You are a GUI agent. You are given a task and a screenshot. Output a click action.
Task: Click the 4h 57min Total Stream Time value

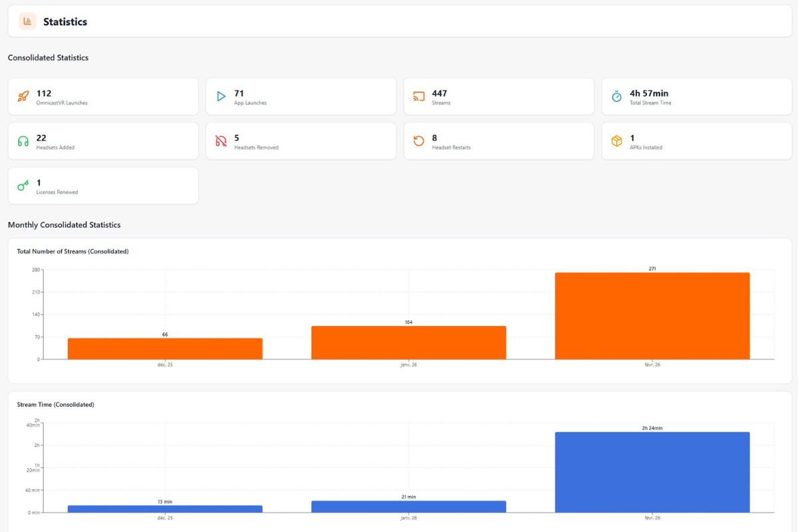click(649, 93)
